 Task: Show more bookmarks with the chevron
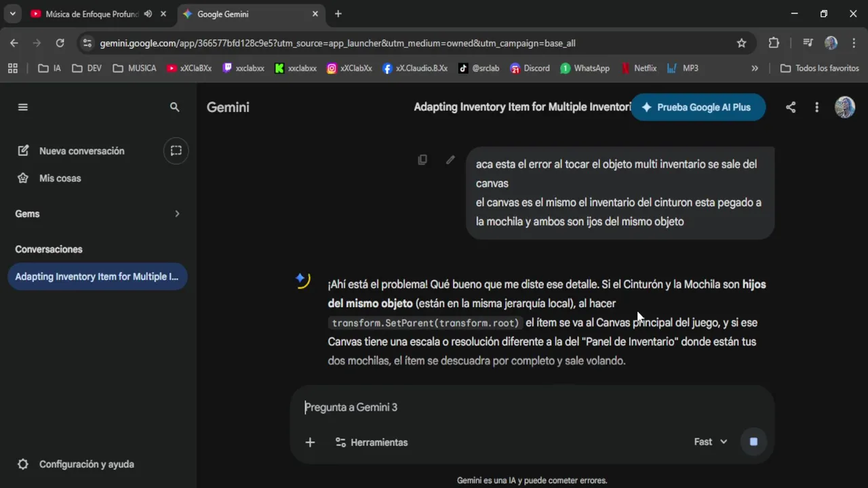(755, 68)
